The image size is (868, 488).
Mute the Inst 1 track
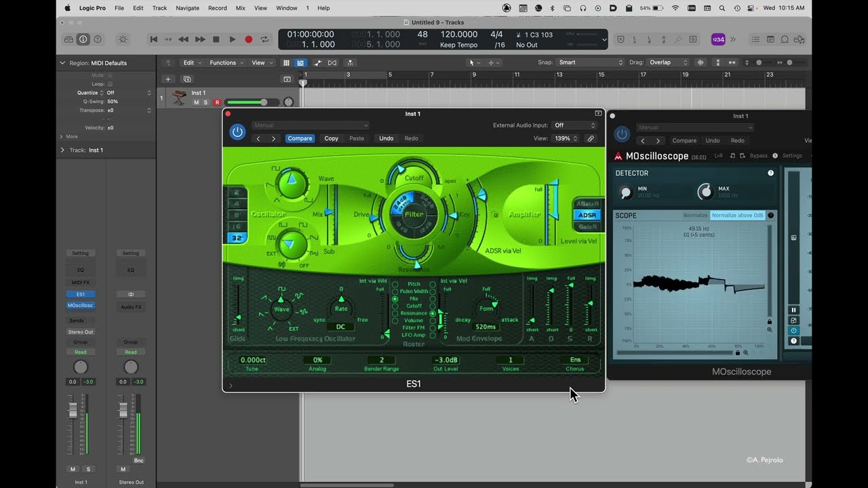[x=197, y=102]
